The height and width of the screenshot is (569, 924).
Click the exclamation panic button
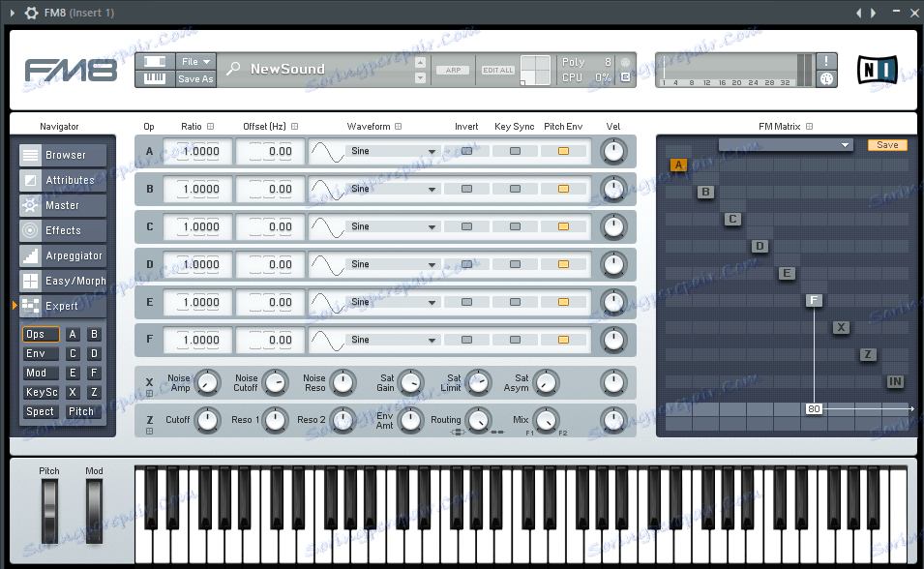click(826, 61)
